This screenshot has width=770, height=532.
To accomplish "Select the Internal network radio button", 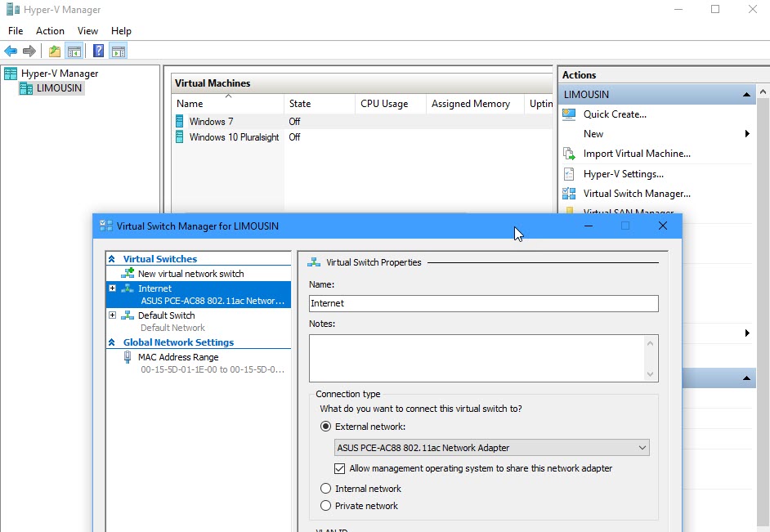I will [x=326, y=489].
